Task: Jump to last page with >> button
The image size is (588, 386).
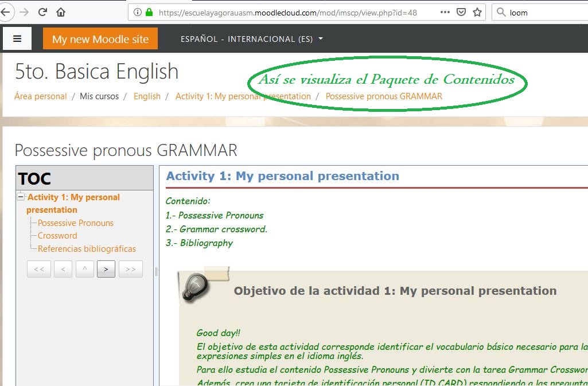Action: (130, 269)
